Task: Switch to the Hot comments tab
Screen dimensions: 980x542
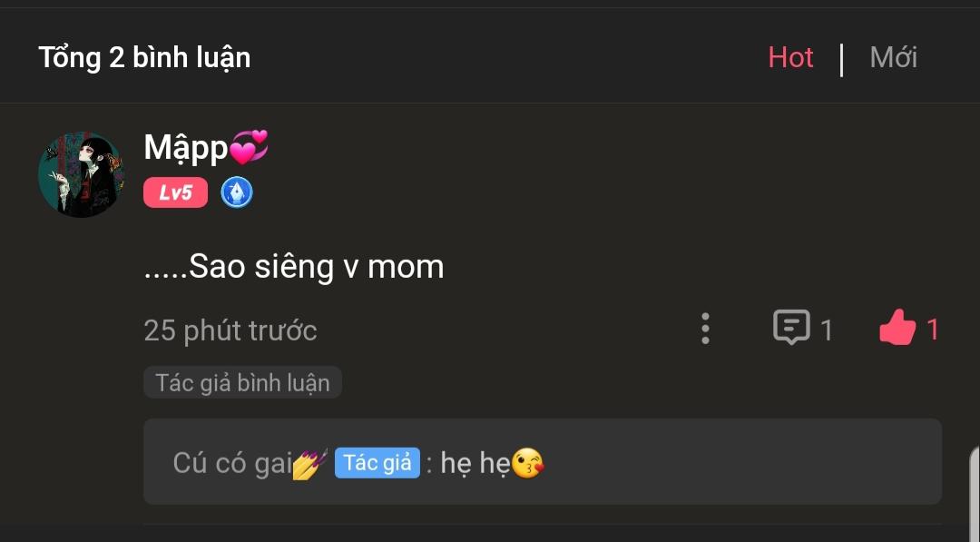Action: (x=790, y=58)
